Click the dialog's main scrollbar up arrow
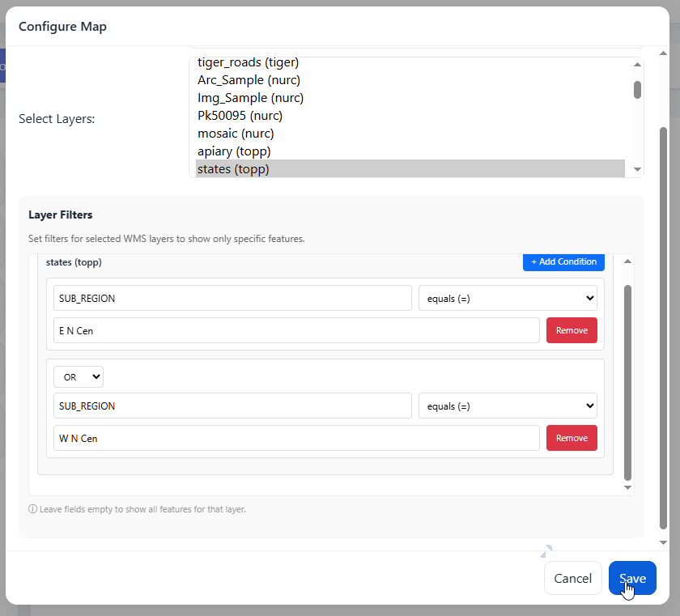680x616 pixels. pos(664,52)
